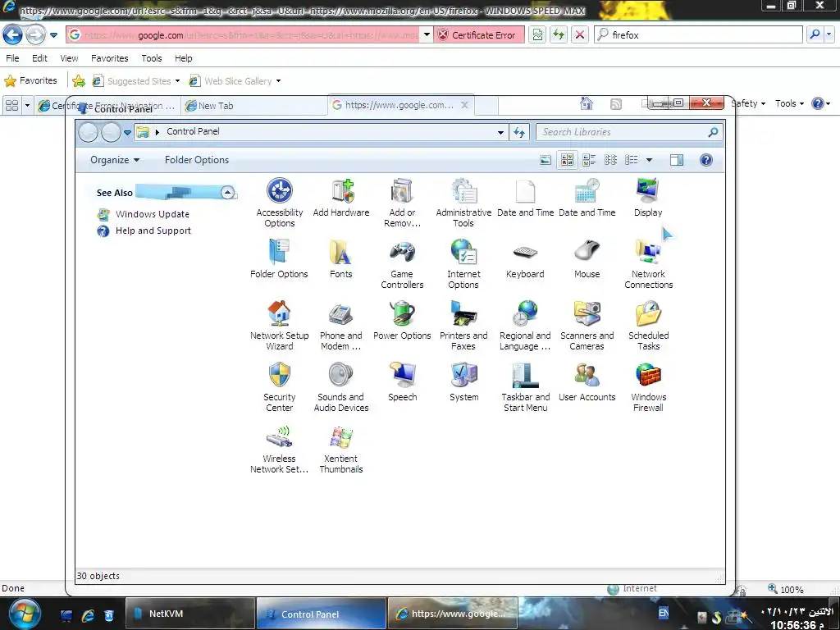840x630 pixels.
Task: Open Accessibility Options applet
Action: [279, 203]
